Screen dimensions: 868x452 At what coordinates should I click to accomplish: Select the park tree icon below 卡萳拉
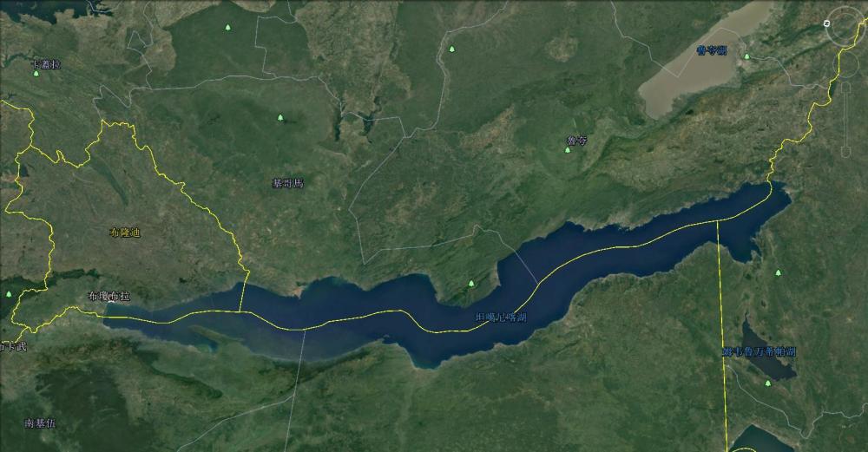coord(36,73)
